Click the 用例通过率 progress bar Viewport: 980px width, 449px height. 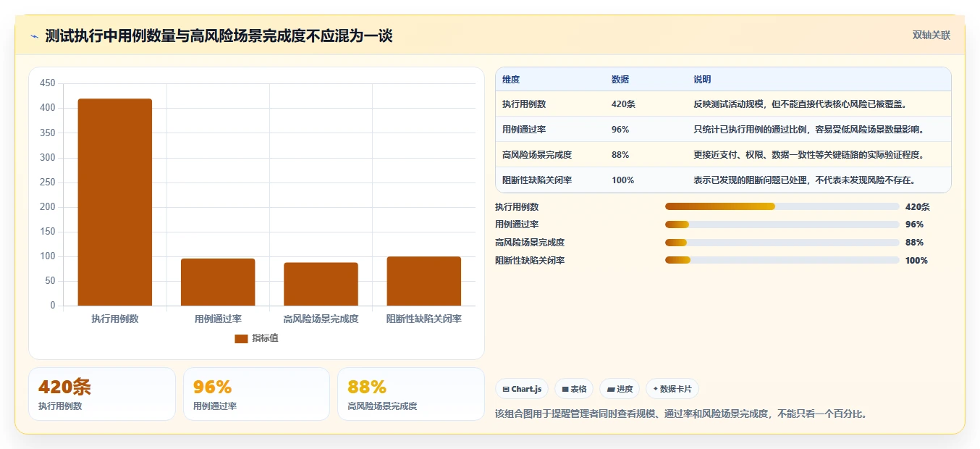coord(782,224)
